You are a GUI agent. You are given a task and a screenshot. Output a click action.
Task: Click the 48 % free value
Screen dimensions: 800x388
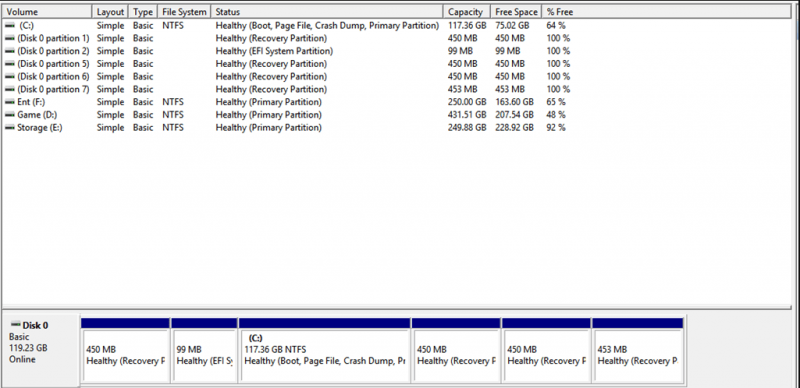click(x=556, y=115)
